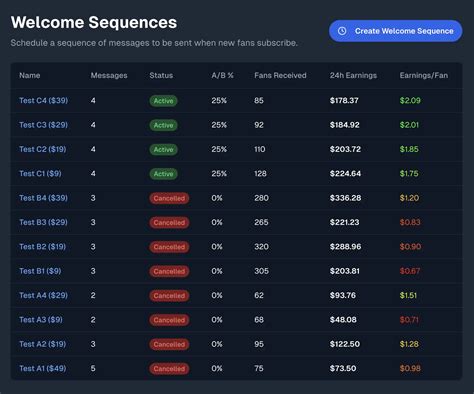Click the Cancelled badge for Test B1
474x394 pixels.
[x=169, y=271]
